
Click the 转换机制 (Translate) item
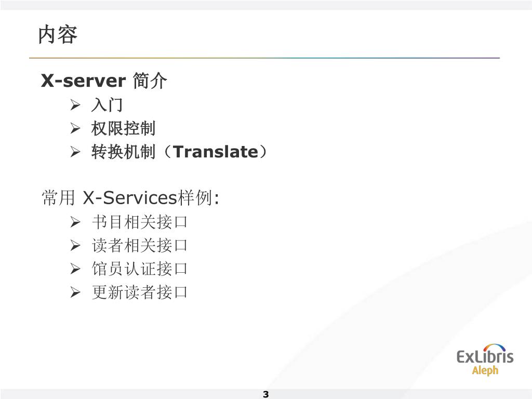click(179, 152)
